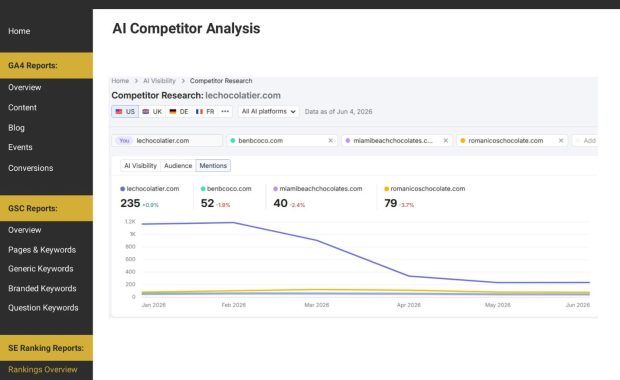620x380 pixels.
Task: Open the Events report
Action: tap(20, 147)
